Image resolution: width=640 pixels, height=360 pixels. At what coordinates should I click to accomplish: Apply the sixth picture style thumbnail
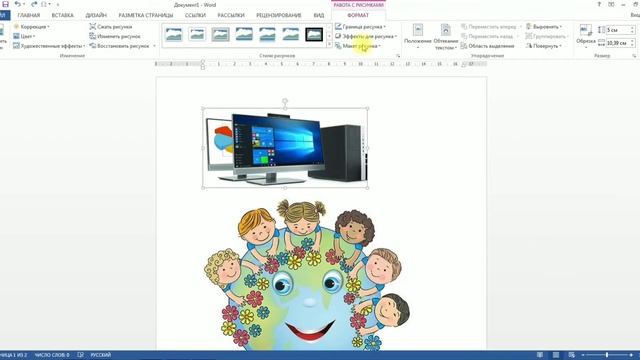291,34
